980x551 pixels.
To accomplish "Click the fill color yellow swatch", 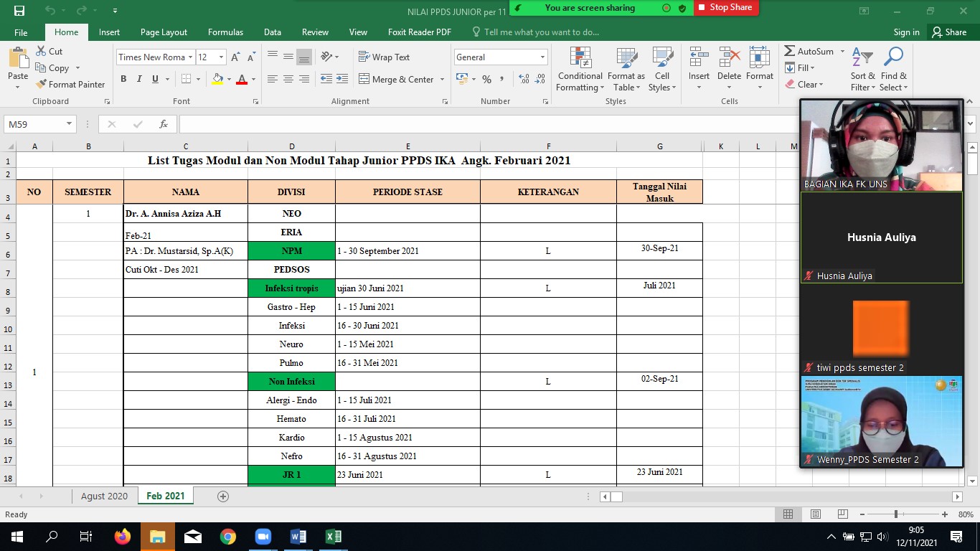I will coord(218,80).
